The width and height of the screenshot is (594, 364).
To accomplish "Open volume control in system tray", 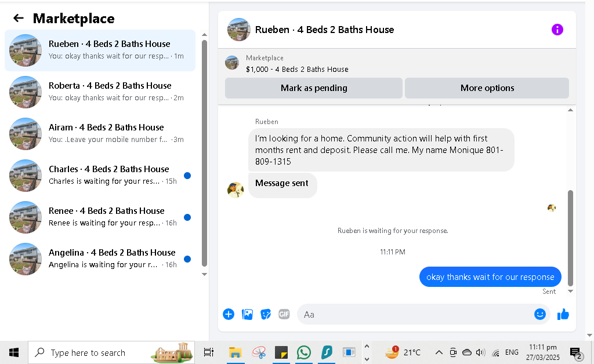I will [x=480, y=352].
